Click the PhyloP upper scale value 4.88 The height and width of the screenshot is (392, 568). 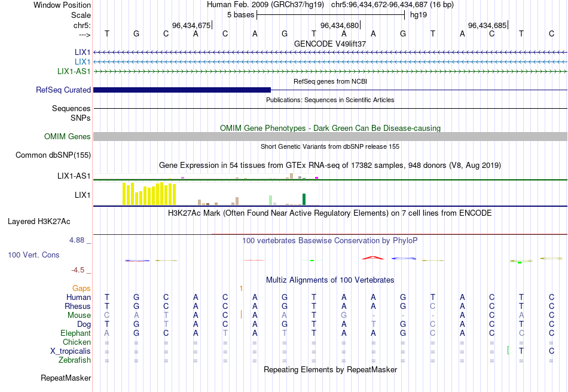pyautogui.click(x=77, y=240)
